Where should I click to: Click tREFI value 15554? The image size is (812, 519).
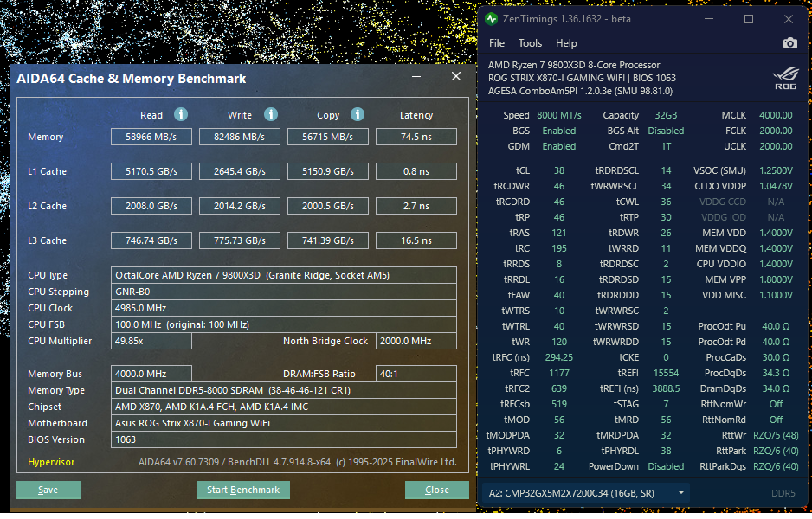(666, 373)
